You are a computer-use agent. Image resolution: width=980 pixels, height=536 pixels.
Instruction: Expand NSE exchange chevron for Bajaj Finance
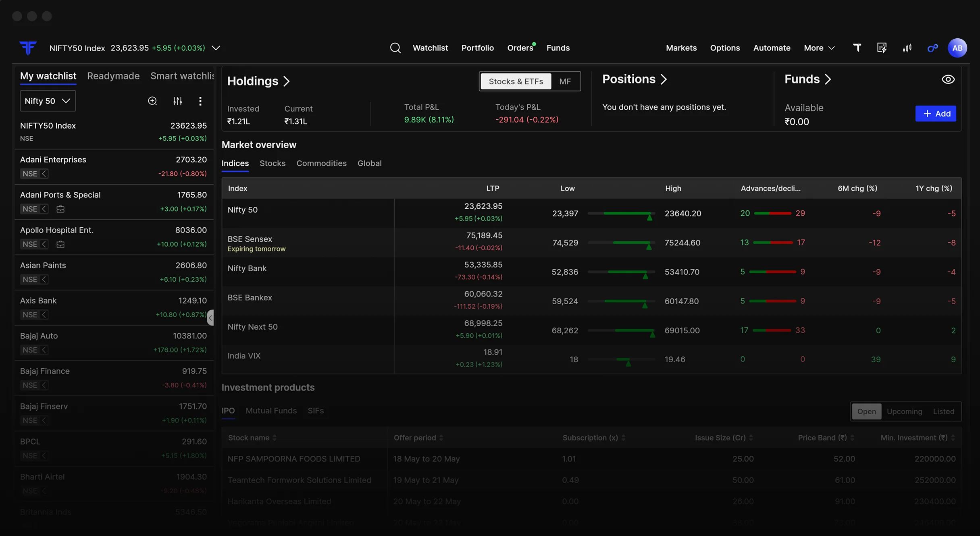44,385
